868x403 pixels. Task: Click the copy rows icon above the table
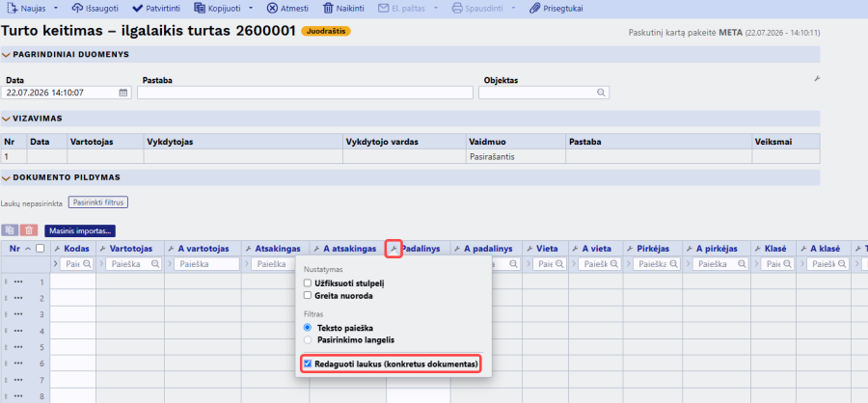[10, 230]
